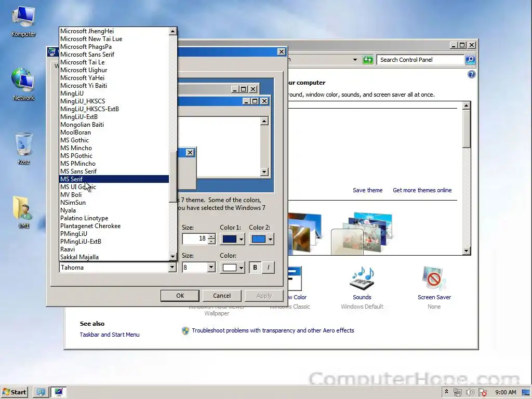Select Microsoft New Tai Lue font
The image size is (532, 399).
click(x=114, y=39)
